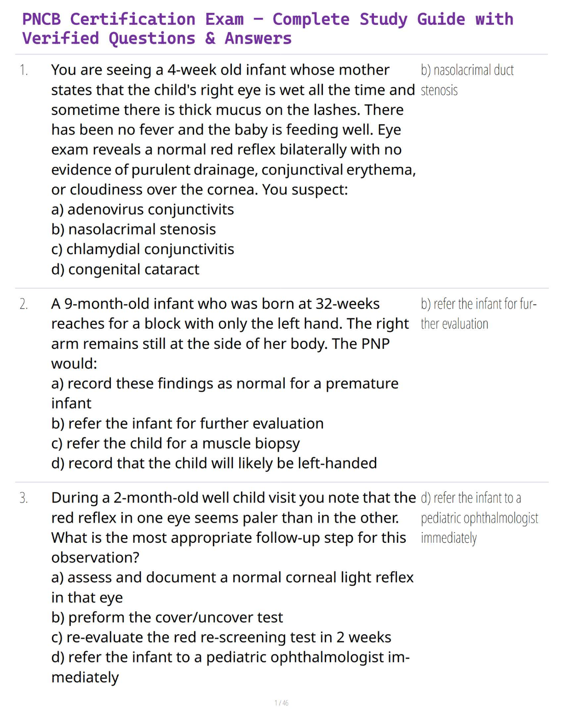The width and height of the screenshot is (563, 728).
Task: Choose option a) adenovirus conjunctivits
Action: click(143, 210)
